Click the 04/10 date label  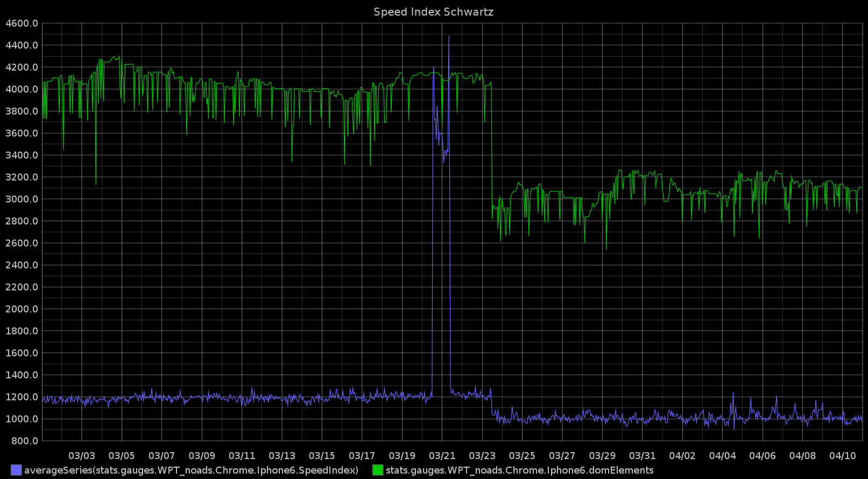pyautogui.click(x=843, y=456)
